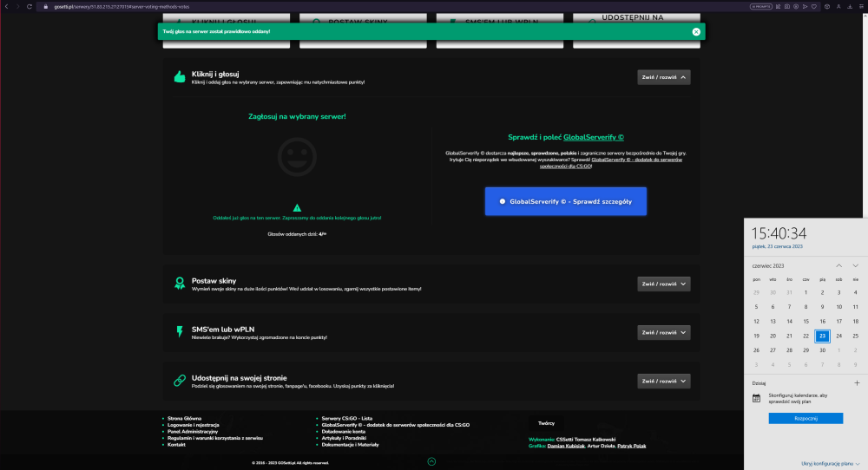868x470 pixels.
Task: Click the award ribbon icon beside Postaw skiny
Action: [x=180, y=284]
